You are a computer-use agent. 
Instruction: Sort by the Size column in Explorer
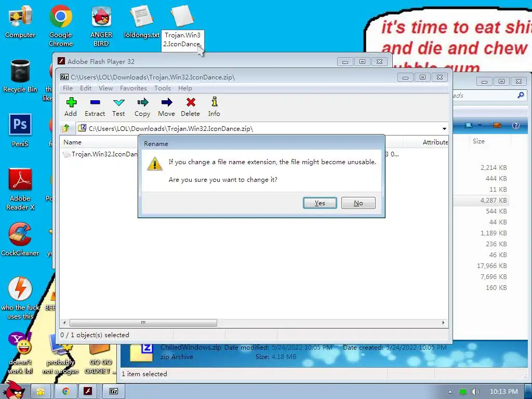pos(478,141)
